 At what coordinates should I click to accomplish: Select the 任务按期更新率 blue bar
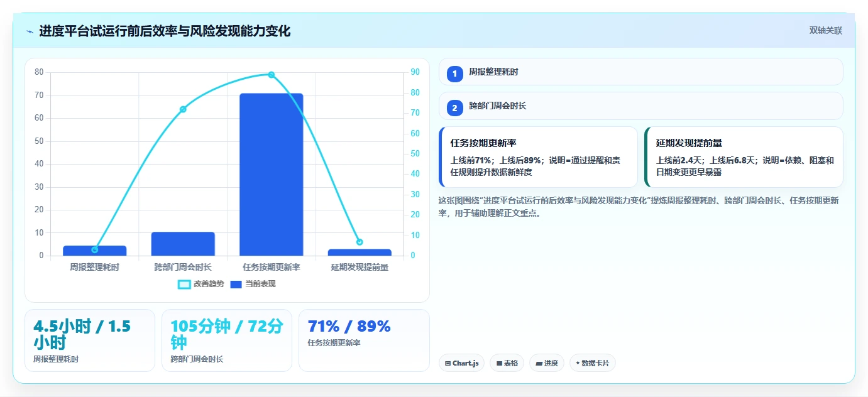(272, 175)
